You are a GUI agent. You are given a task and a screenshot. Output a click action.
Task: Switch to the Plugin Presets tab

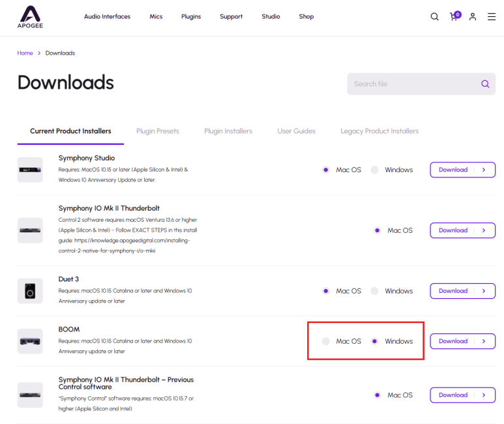(158, 131)
